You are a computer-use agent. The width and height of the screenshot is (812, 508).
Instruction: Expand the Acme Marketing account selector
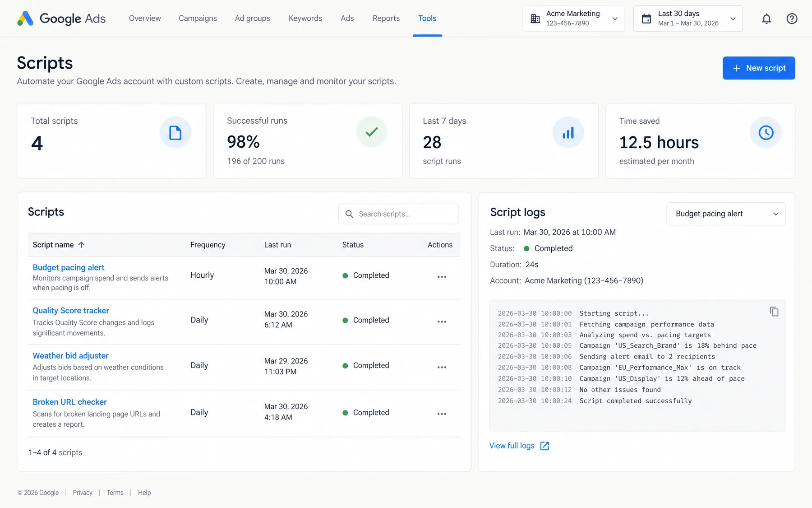tap(573, 19)
